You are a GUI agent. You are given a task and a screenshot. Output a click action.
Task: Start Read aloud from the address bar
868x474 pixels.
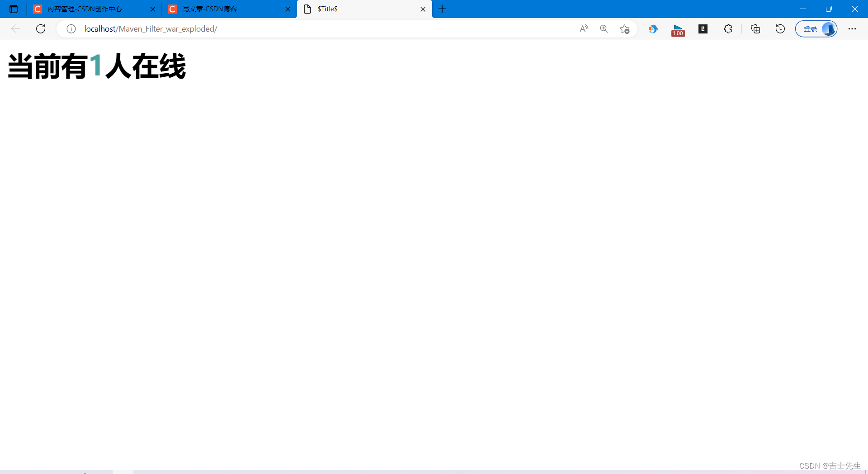click(x=584, y=29)
